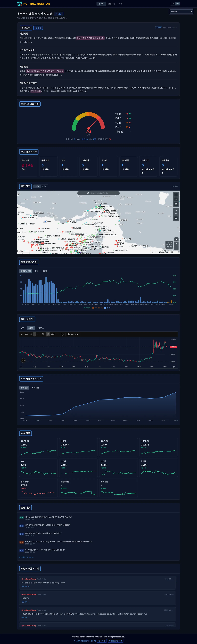Expand the interval dropdown arrow next to D
The width and height of the screenshot is (197, 644).
pos(38,334)
